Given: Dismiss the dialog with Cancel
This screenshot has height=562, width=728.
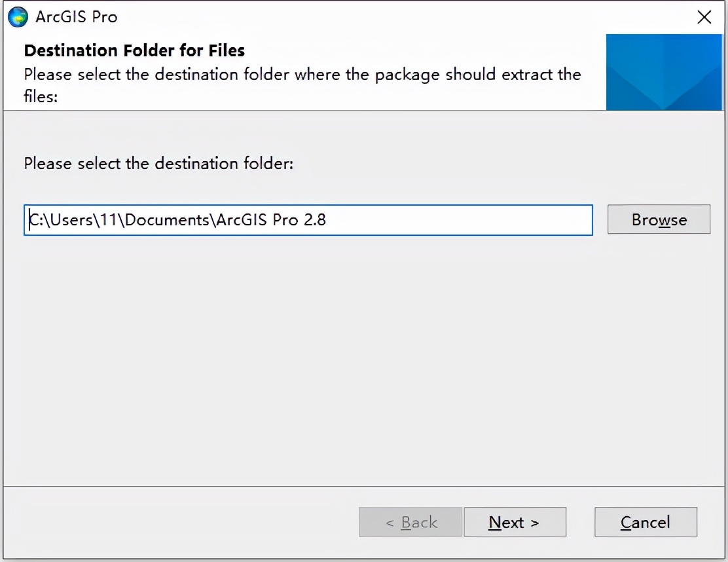Looking at the screenshot, I should point(645,522).
